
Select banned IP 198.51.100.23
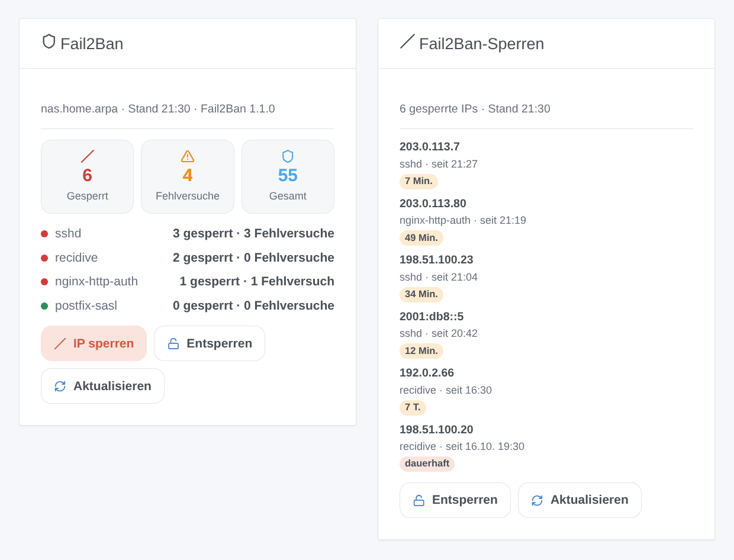[436, 260]
